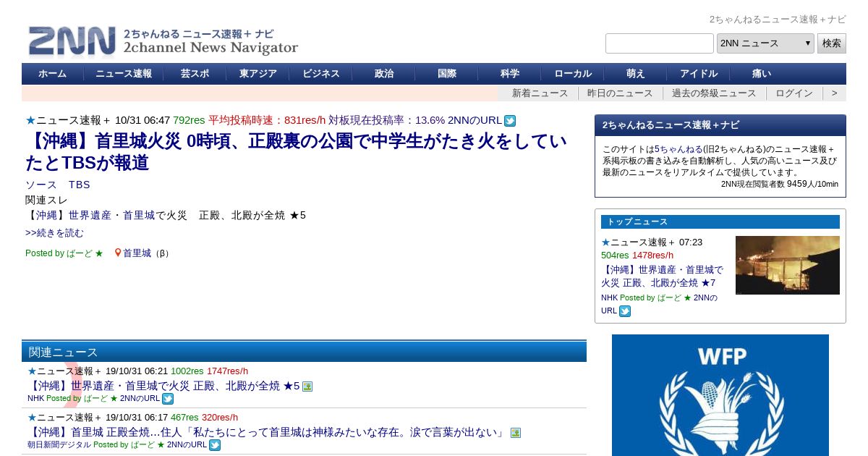Click image icon after 涙で言葉が出ない title

point(516,433)
